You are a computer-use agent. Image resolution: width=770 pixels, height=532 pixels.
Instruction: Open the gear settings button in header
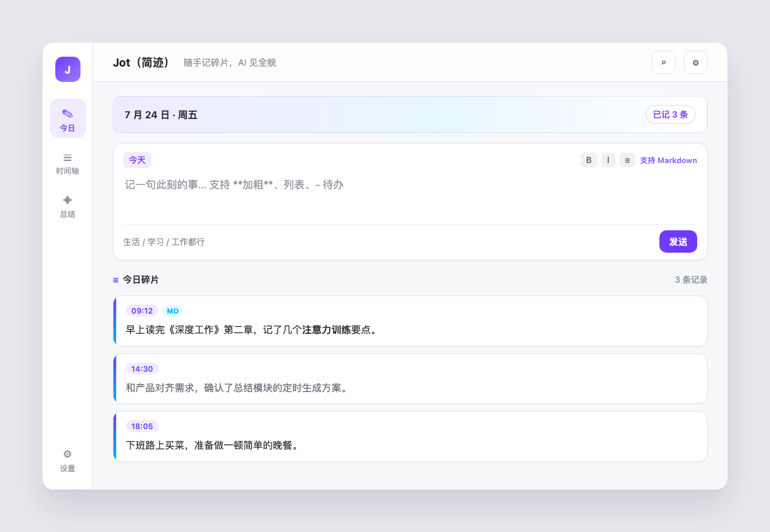pos(695,62)
